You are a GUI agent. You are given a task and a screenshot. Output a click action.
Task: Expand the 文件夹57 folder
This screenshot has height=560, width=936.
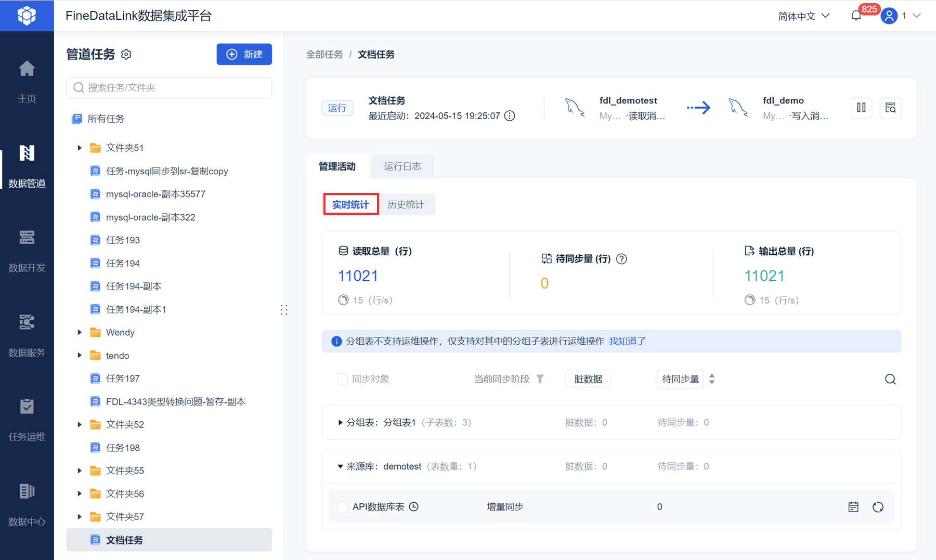80,517
